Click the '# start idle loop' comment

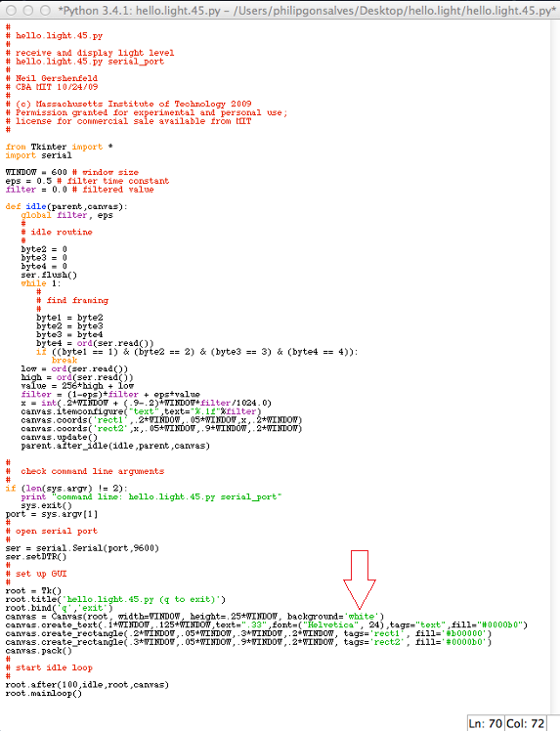[x=49, y=668]
